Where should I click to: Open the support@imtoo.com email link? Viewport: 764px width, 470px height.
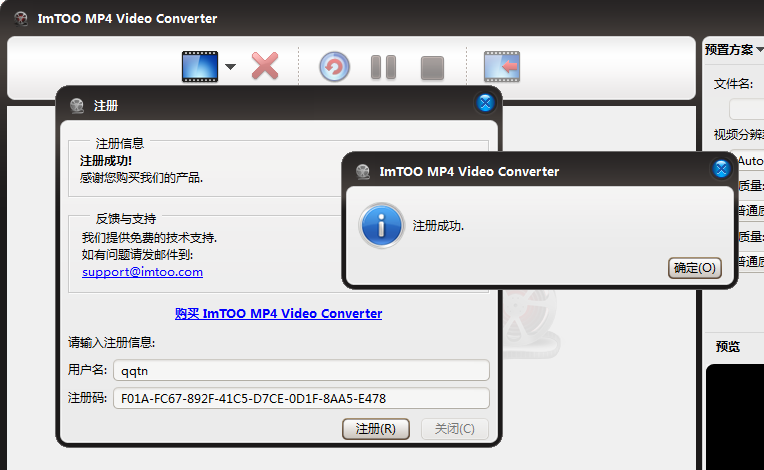(142, 271)
